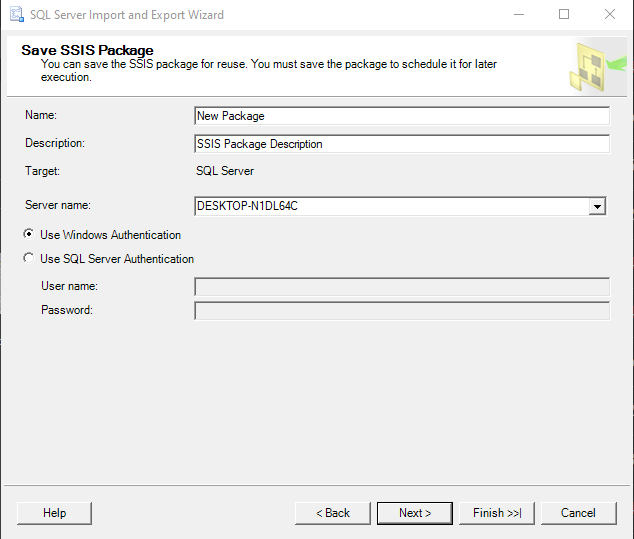The width and height of the screenshot is (634, 539).
Task: Minimize the wizard window
Action: click(x=519, y=15)
